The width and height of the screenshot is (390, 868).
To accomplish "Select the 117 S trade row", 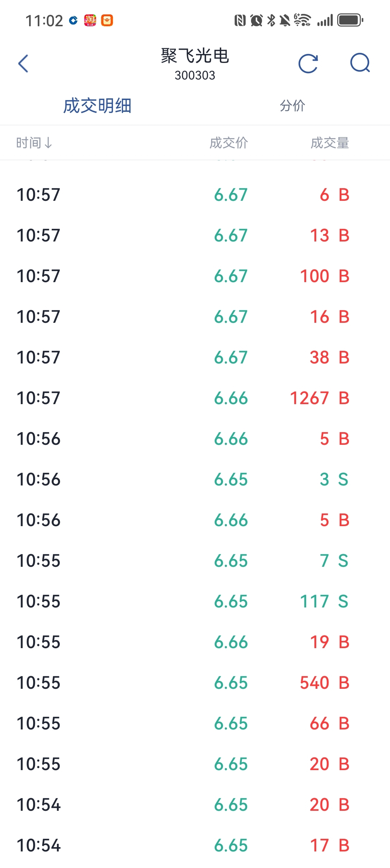I will tap(195, 601).
